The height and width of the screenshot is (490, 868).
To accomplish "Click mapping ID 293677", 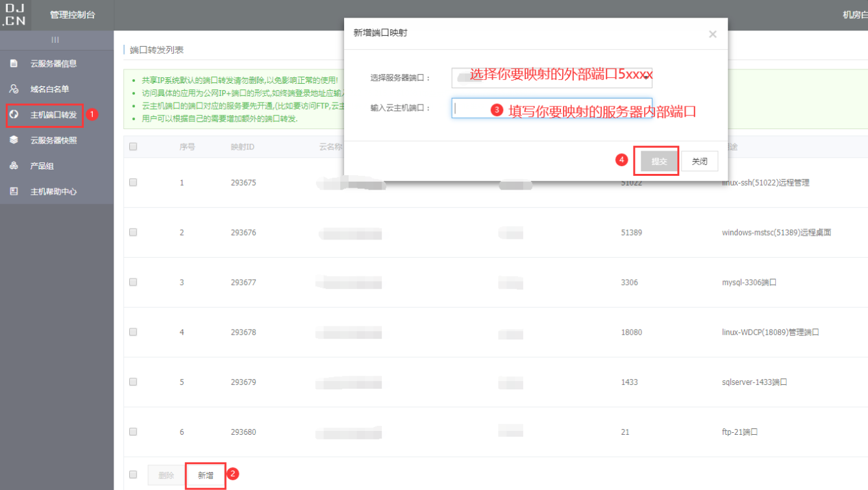I will point(243,282).
